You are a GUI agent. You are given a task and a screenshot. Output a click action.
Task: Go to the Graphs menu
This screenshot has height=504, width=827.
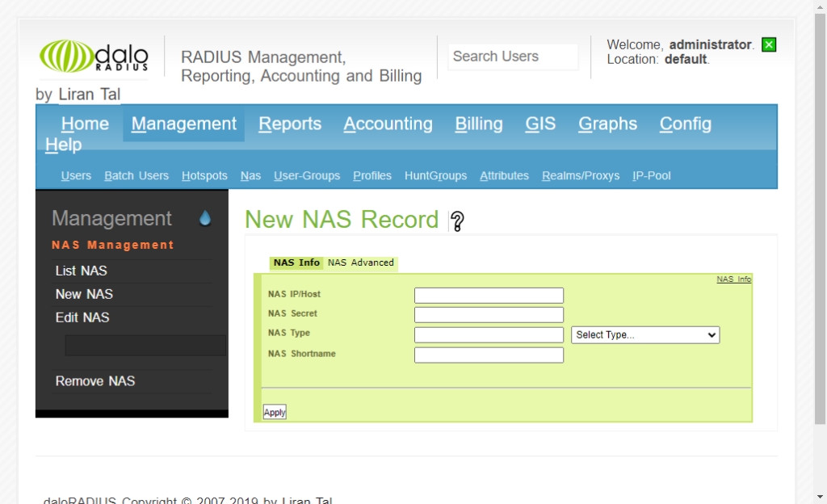click(x=607, y=124)
